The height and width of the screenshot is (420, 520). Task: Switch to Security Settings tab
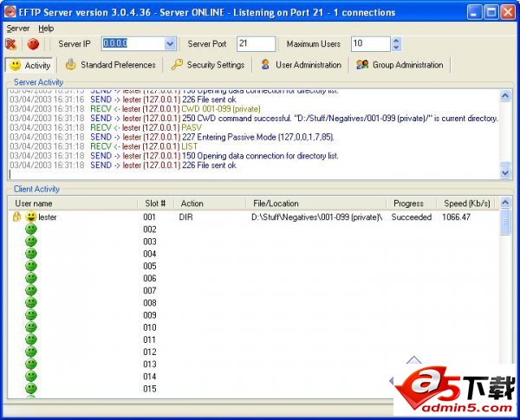208,65
